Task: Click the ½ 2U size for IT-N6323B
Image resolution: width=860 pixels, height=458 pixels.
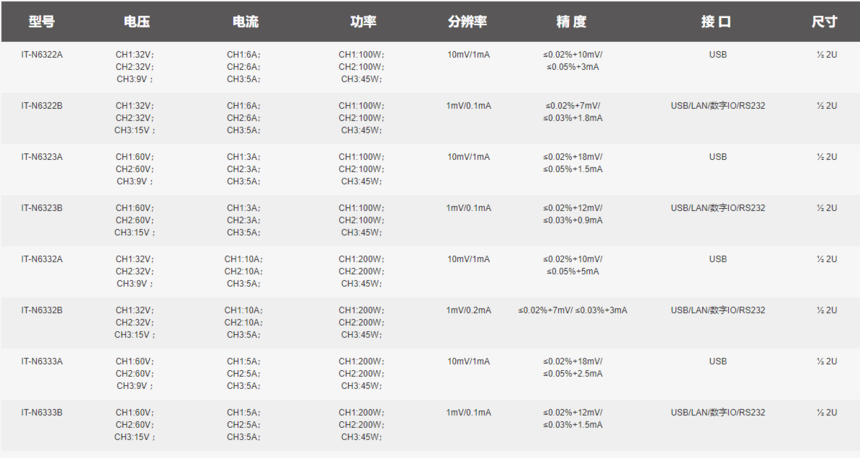Action: (827, 208)
